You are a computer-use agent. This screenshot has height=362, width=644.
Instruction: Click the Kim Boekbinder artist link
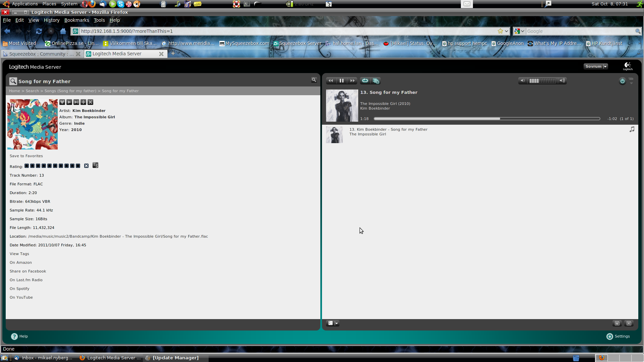(89, 111)
